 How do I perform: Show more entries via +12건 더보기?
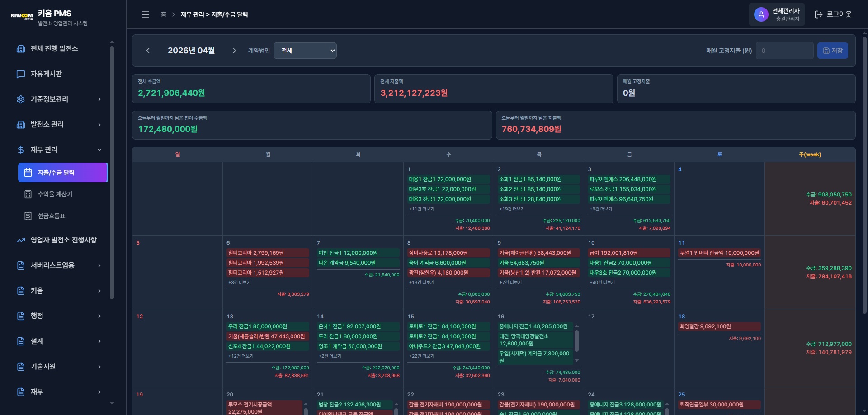pyautogui.click(x=241, y=356)
